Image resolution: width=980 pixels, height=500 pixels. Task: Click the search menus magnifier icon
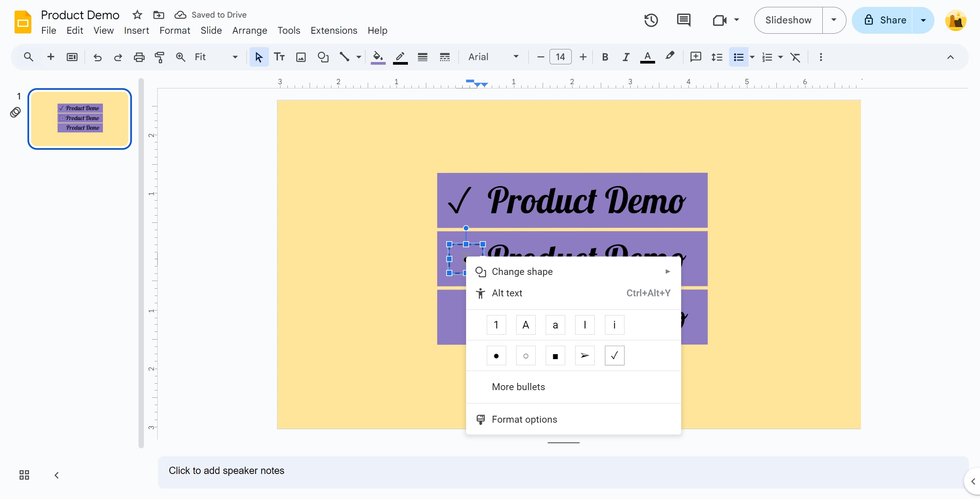click(28, 57)
